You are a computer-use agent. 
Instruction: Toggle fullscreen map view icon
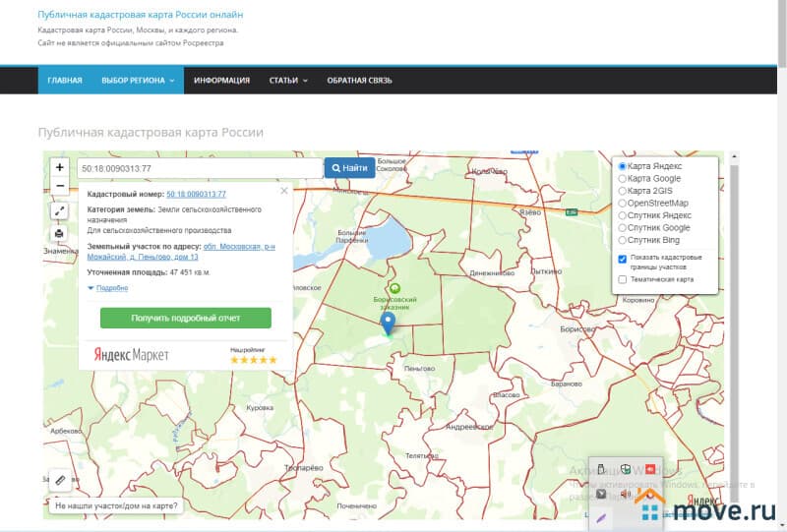pyautogui.click(x=60, y=210)
